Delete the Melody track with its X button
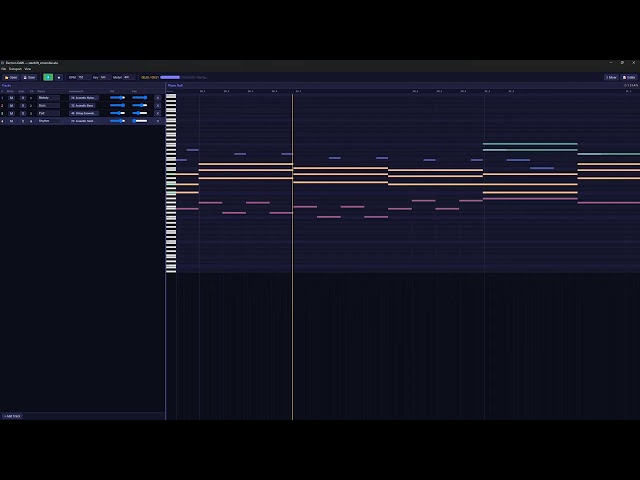The image size is (640, 480). coord(158,98)
